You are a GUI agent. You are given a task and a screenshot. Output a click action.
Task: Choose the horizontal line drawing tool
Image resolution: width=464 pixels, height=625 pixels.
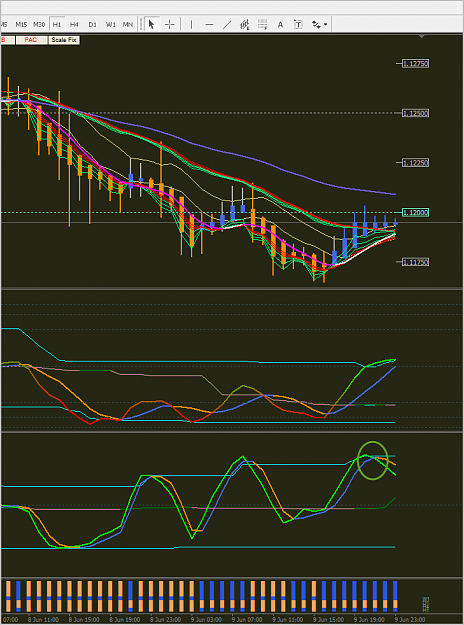click(x=209, y=25)
